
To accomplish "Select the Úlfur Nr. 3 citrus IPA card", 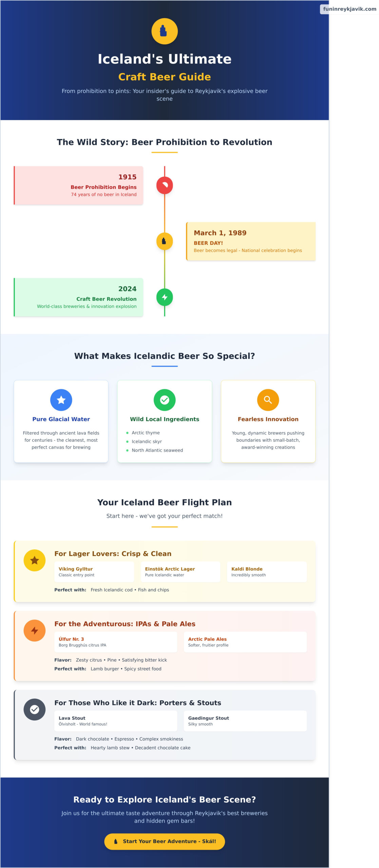I will pos(115,642).
